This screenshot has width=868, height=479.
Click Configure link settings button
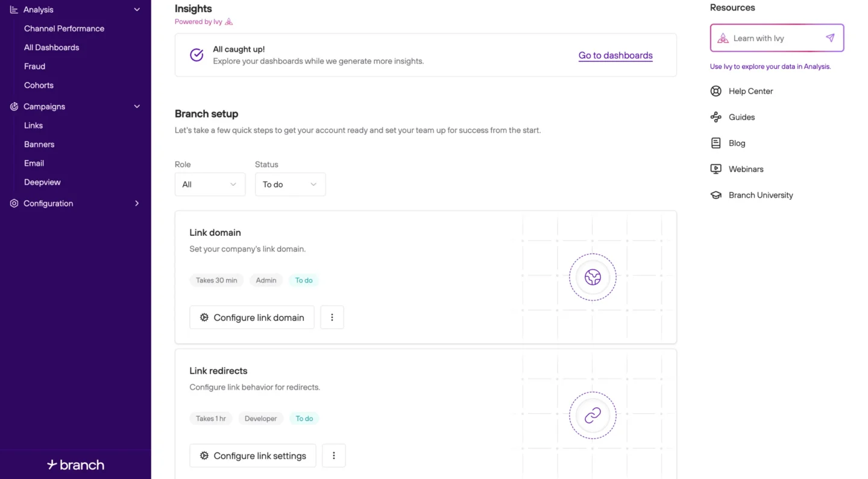[x=253, y=455]
